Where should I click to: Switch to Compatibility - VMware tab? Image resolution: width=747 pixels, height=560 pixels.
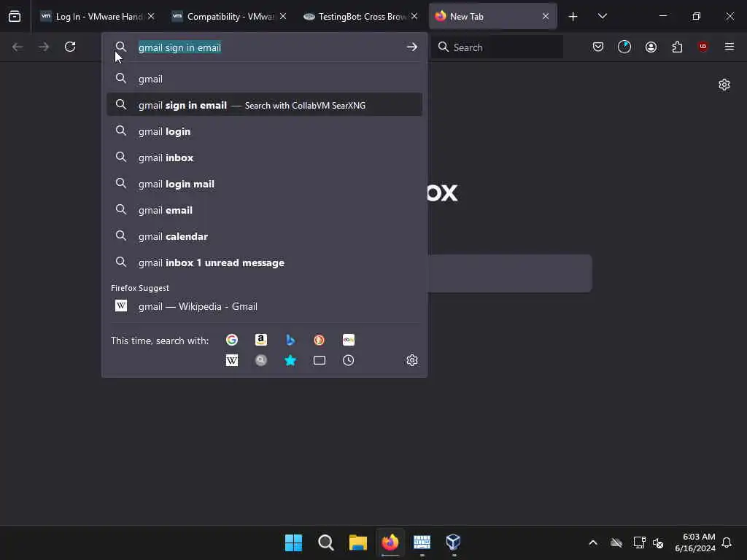[229, 16]
